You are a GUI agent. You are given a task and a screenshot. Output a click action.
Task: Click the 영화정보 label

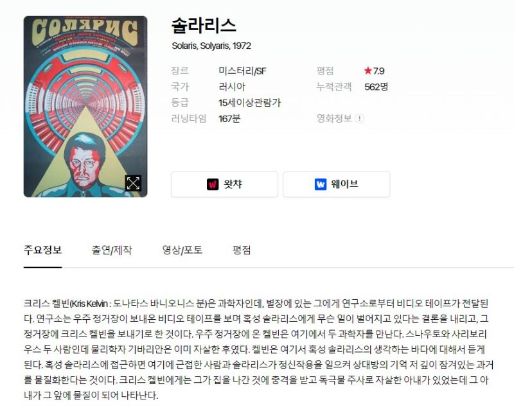334,118
